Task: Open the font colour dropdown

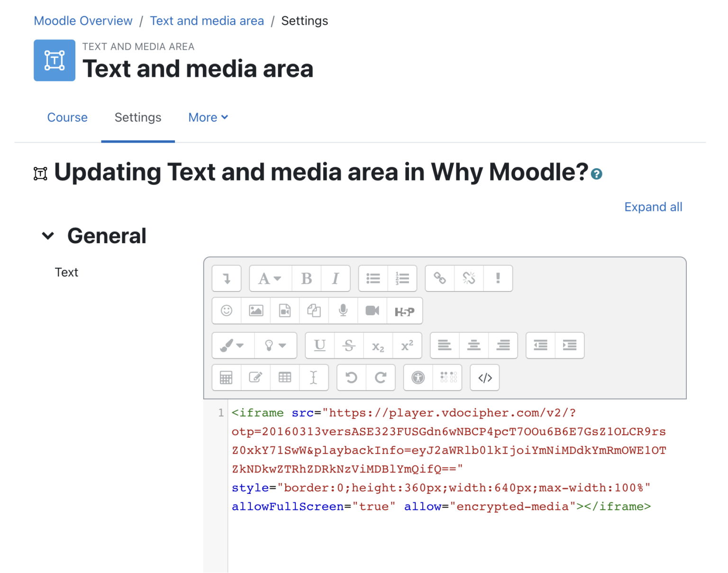Action: (x=232, y=346)
